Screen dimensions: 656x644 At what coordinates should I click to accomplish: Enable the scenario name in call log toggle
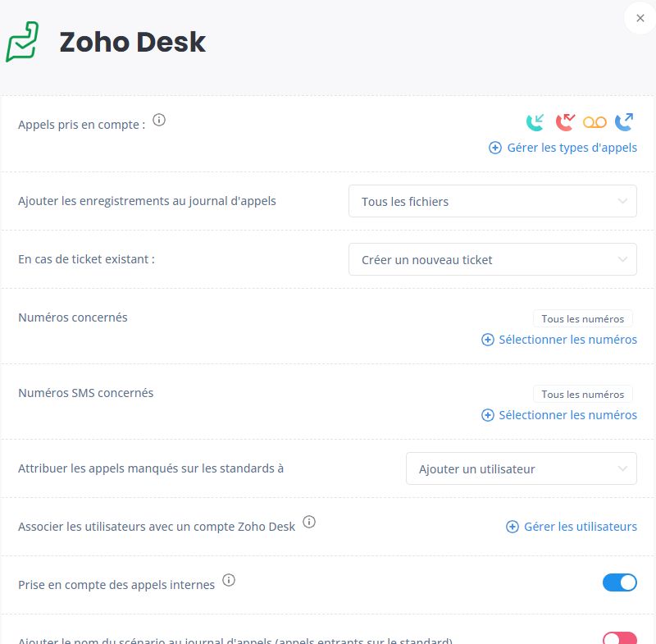click(620, 638)
